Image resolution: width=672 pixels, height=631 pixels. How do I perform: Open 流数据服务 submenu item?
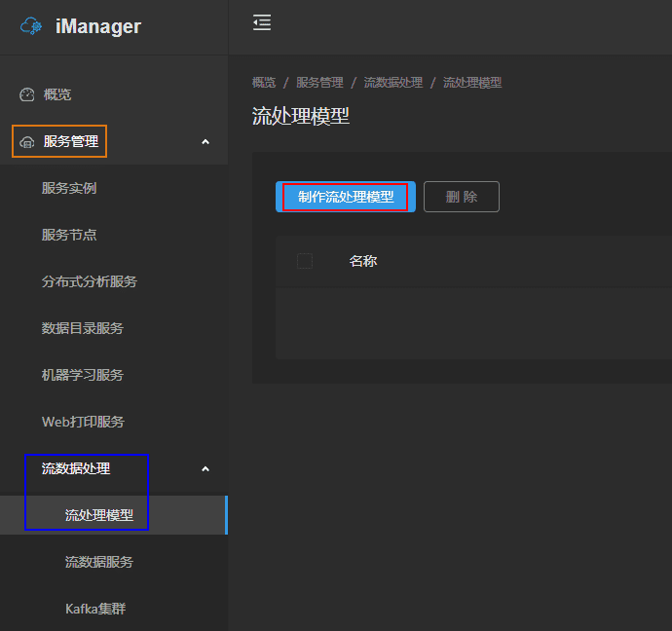point(99,563)
